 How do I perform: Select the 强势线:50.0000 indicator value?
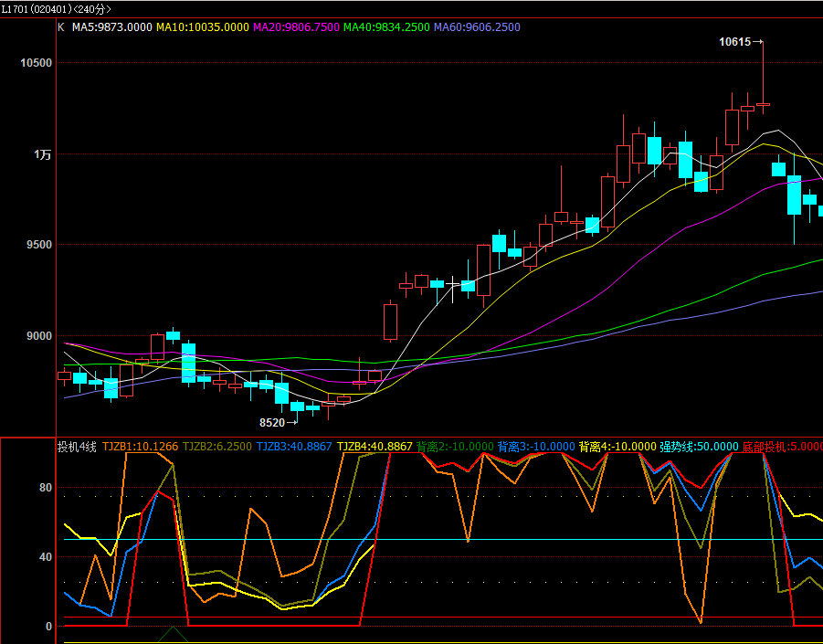pyautogui.click(x=699, y=447)
